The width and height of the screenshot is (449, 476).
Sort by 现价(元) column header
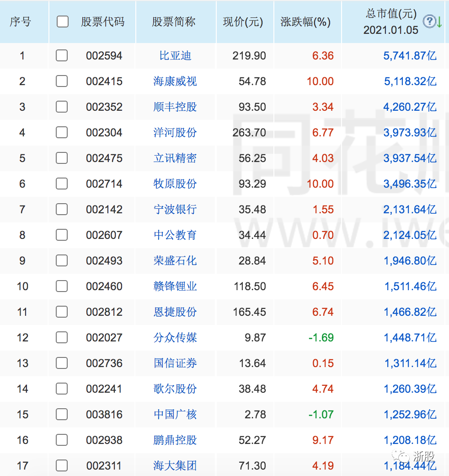point(243,22)
